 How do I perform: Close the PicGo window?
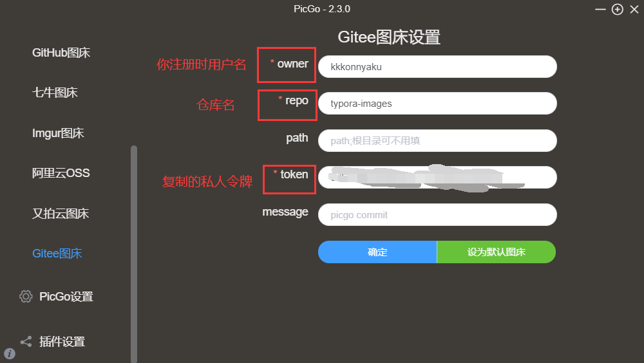634,10
